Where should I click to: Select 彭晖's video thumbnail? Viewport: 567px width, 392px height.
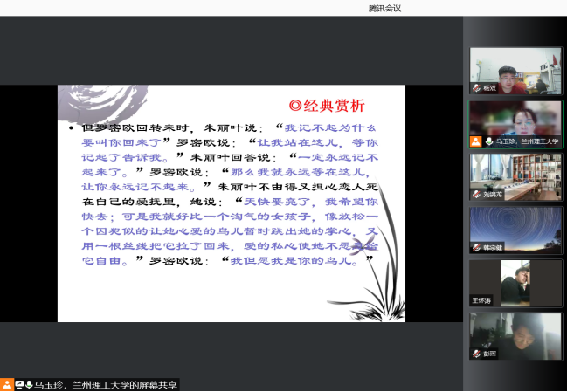pyautogui.click(x=515, y=336)
